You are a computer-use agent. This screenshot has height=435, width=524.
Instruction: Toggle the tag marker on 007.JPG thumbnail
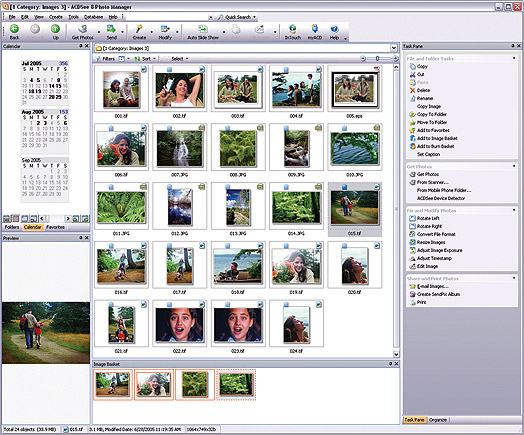click(169, 128)
